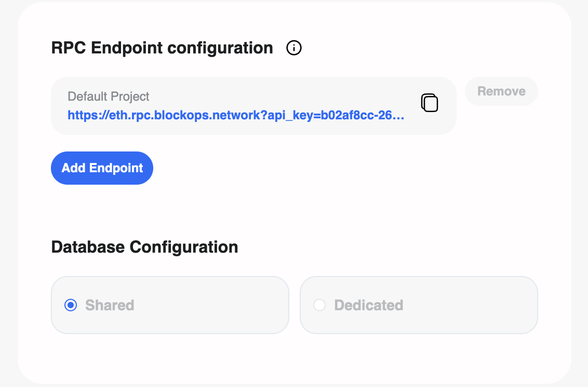
Task: Click the RPC Endpoint configuration heading
Action: pos(162,48)
